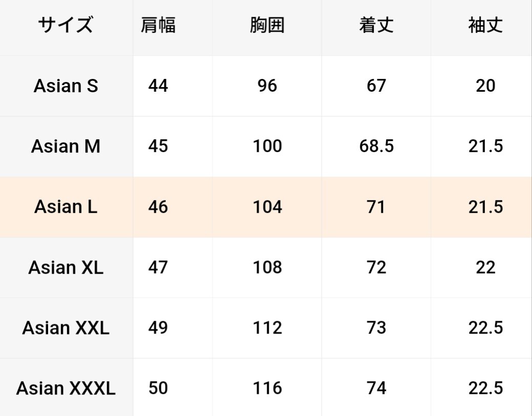Click the 112 chest value for Asian XXL

point(267,328)
